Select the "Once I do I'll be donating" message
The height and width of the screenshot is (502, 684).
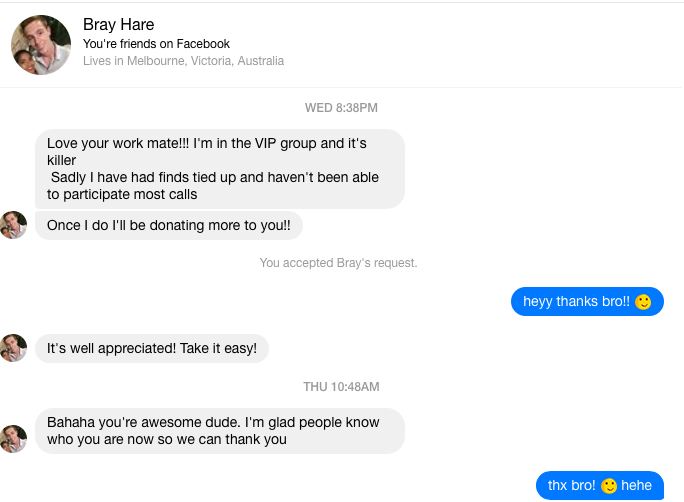click(168, 226)
